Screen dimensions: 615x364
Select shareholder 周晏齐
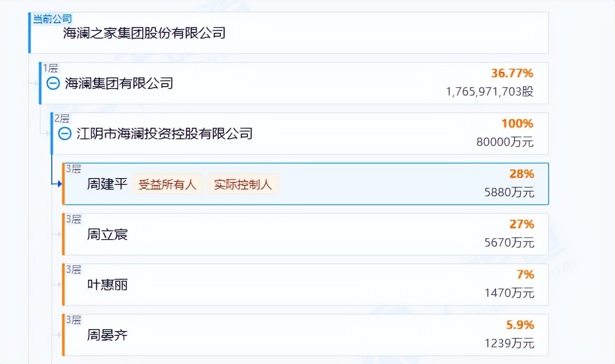(107, 335)
